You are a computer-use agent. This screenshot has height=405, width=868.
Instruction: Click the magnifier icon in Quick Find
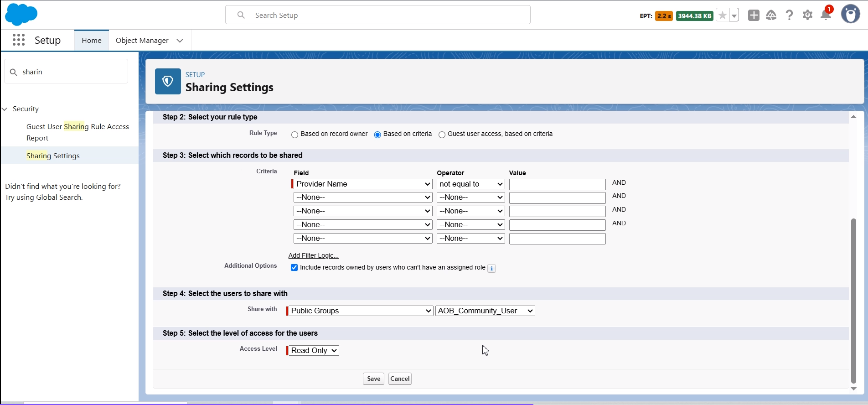[x=14, y=72]
